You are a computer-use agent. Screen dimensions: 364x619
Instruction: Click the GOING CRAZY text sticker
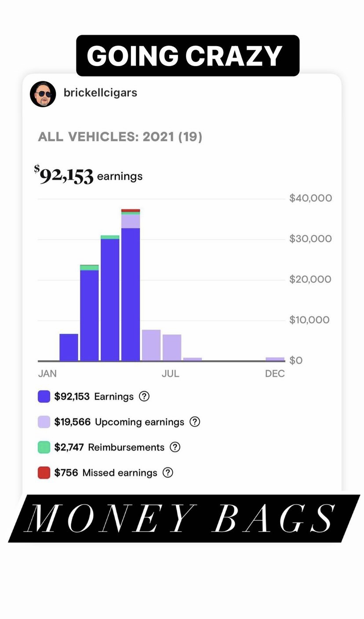[x=188, y=56]
